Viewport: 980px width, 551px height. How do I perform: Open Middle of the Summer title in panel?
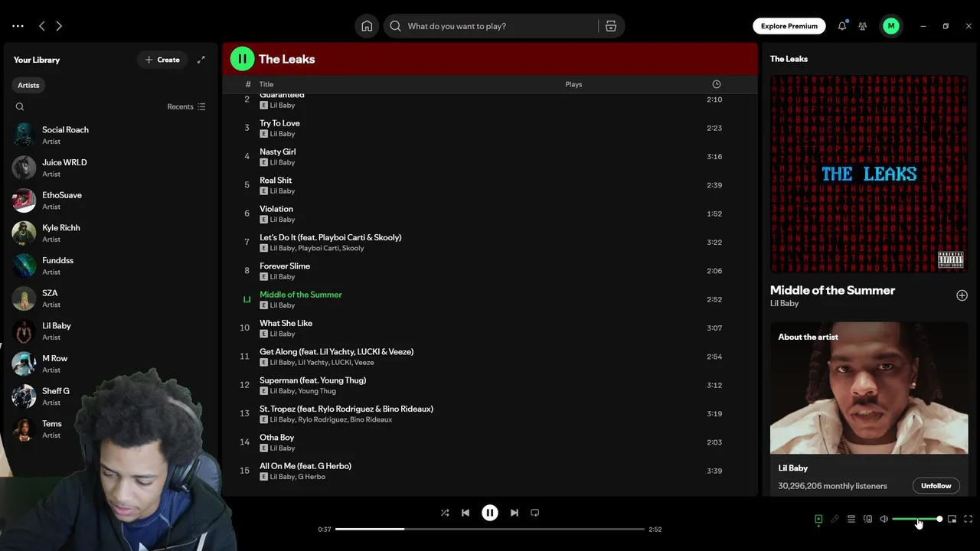pyautogui.click(x=832, y=290)
